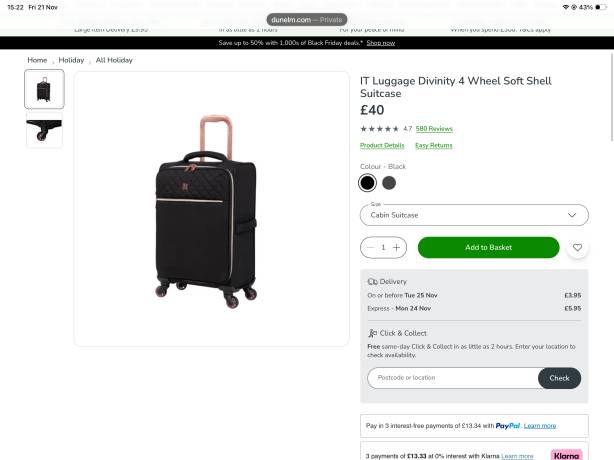This screenshot has height=460, width=614.
Task: Click the PayPal logo
Action: 507,425
